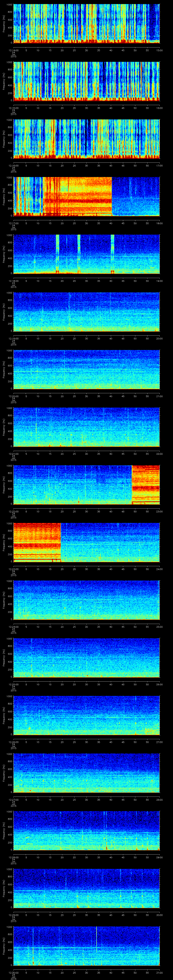This screenshot has height=980, width=173.
Task: Select the 30:00 end time label
Action: pyautogui.click(x=160, y=915)
